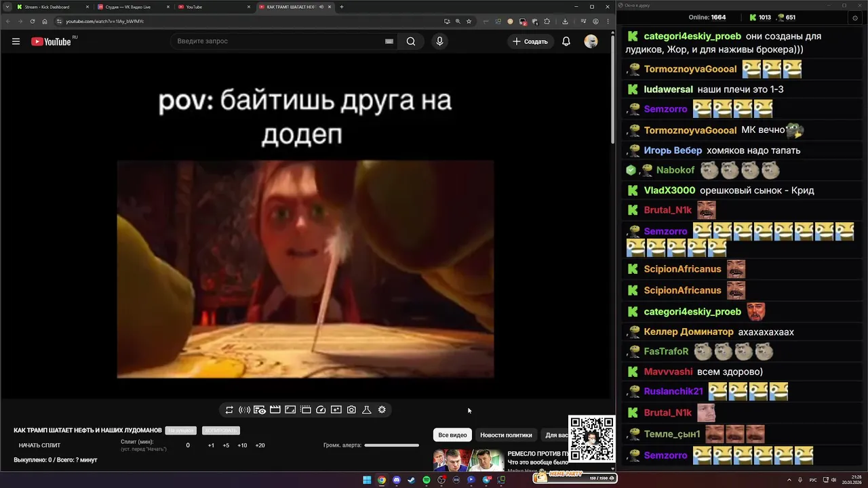Toggle the loop icon under the video

(x=229, y=410)
